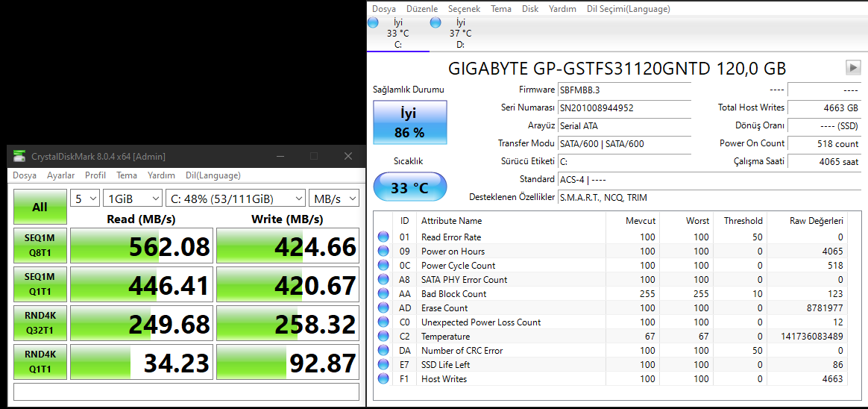Open Tema menu in CrystalDiskInfo
The height and width of the screenshot is (409, 868).
501,9
